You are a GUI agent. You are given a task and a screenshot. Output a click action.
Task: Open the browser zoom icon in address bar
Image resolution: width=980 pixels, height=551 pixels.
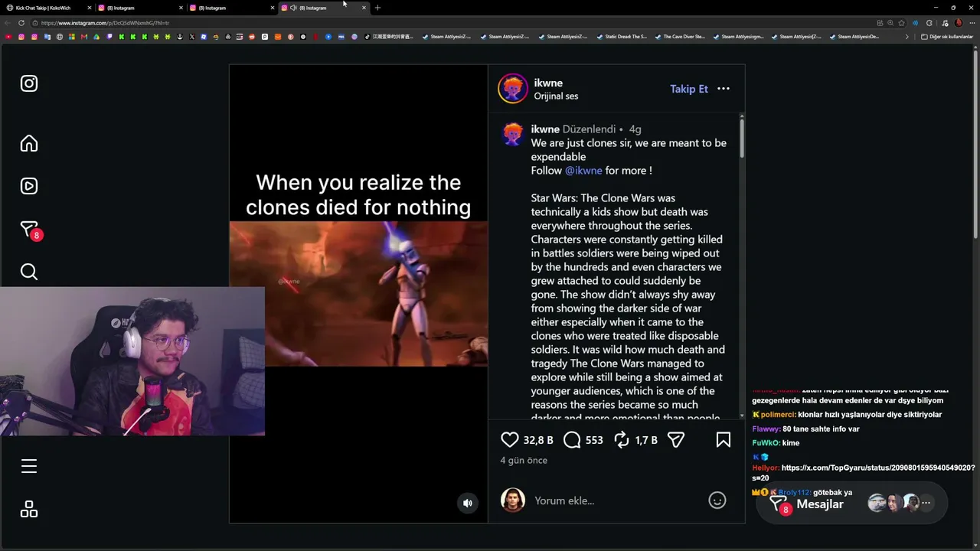(x=890, y=23)
